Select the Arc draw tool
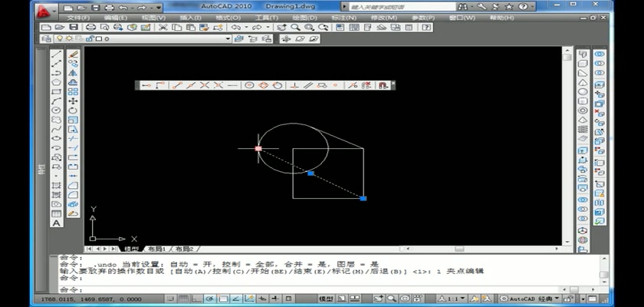Image resolution: width=644 pixels, height=307 pixels. [56, 101]
